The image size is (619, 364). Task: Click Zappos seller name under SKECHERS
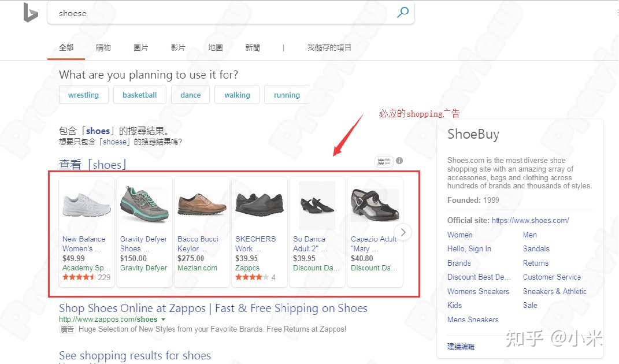pos(247,268)
